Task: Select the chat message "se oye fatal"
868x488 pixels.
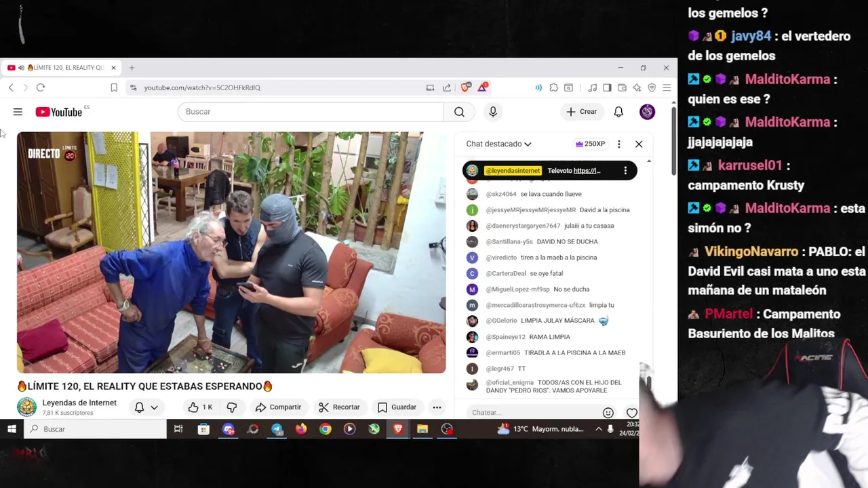Action: [x=546, y=273]
